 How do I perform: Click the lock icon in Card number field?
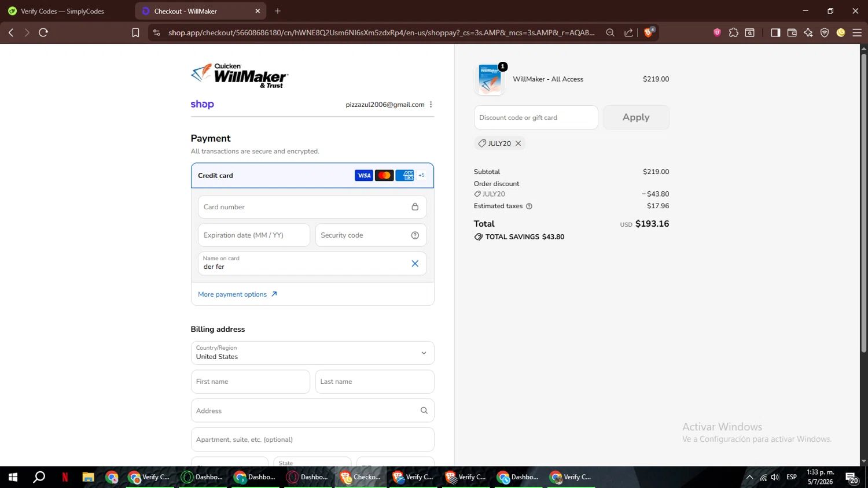click(x=415, y=207)
